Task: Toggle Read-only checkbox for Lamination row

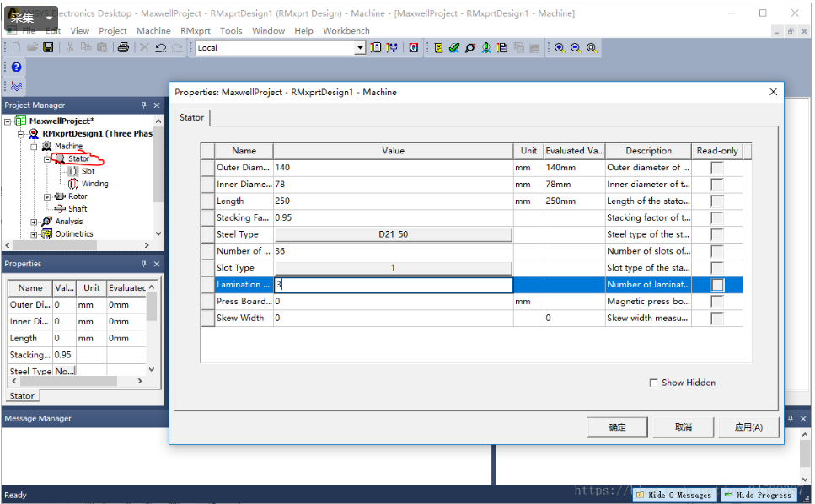Action: click(716, 285)
